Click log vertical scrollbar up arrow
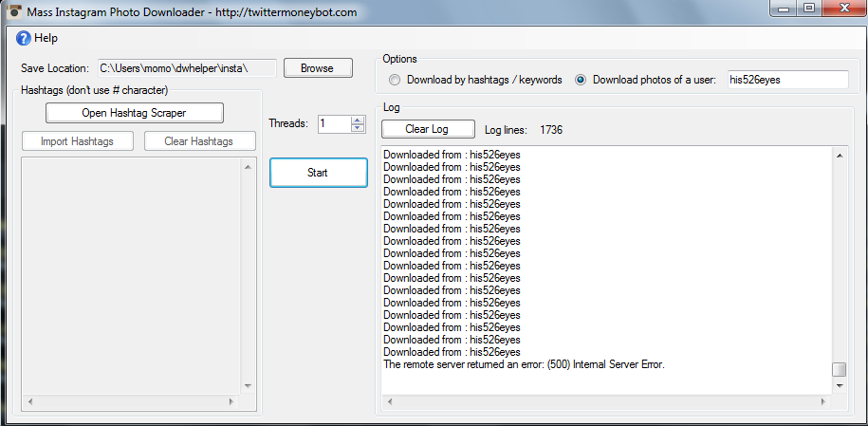Viewport: 868px width, 426px height. (x=840, y=156)
